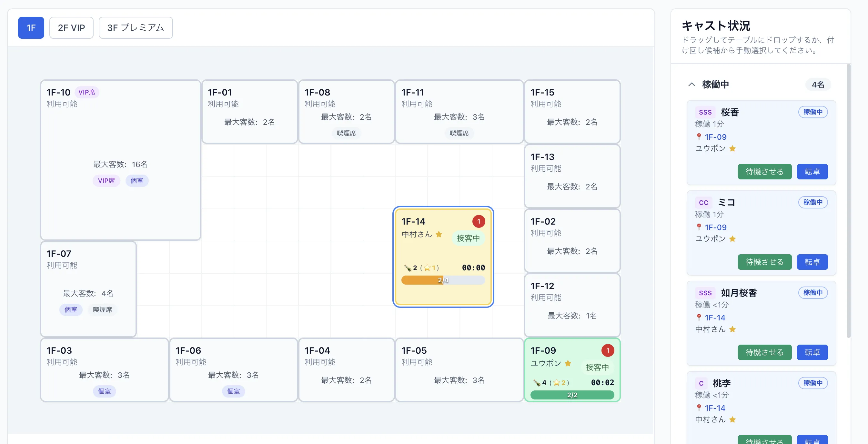This screenshot has width=868, height=444.
Task: Click the 4名 count badge in 稼働中 header
Action: click(818, 84)
